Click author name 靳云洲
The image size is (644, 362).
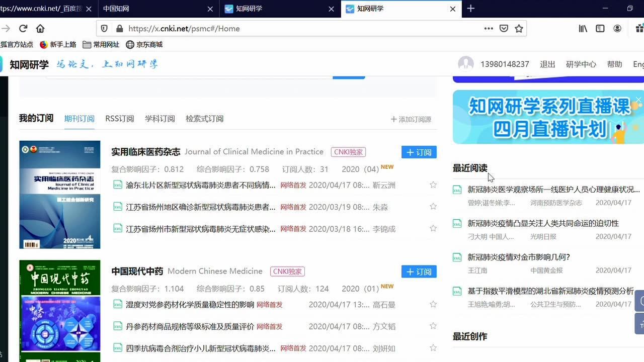(x=384, y=185)
